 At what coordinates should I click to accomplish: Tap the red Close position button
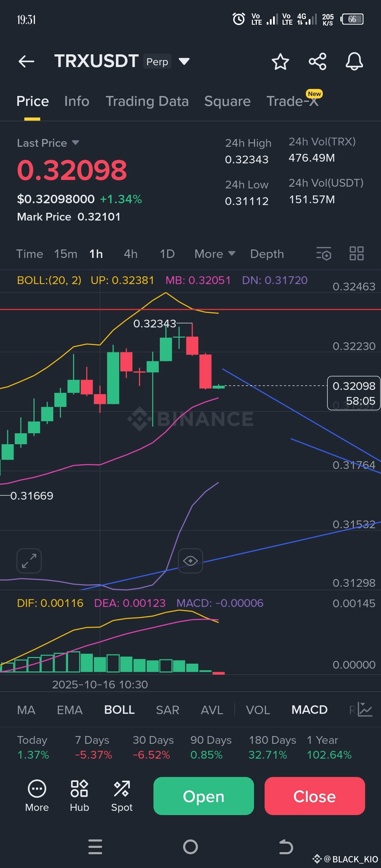coord(315,796)
